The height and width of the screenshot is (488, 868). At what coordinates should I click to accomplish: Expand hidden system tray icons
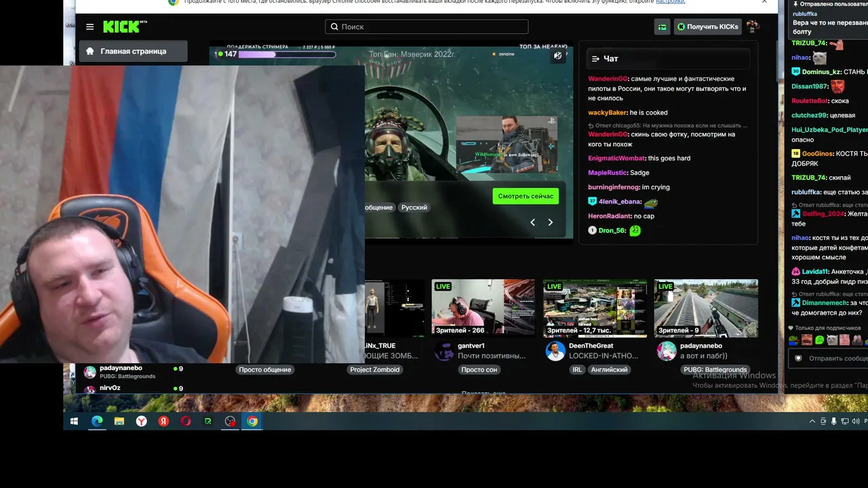pos(812,422)
